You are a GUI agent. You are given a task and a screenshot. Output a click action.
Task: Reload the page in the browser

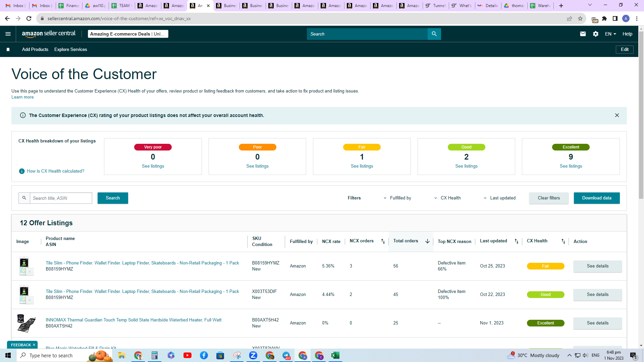click(x=29, y=18)
